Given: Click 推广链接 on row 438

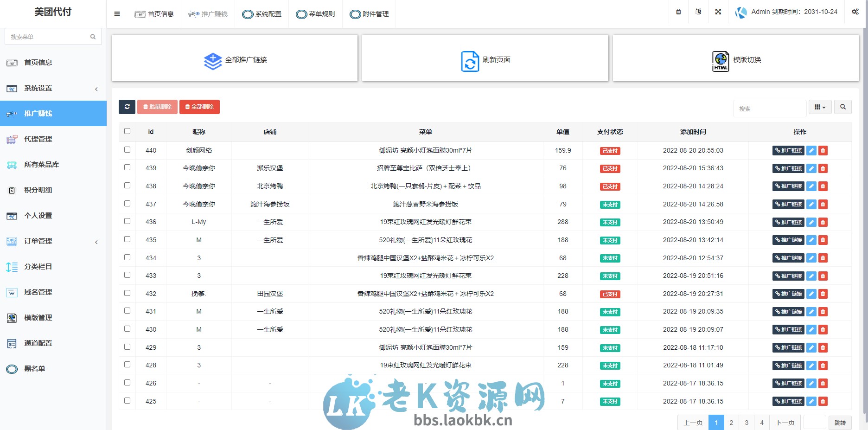Looking at the screenshot, I should (788, 186).
